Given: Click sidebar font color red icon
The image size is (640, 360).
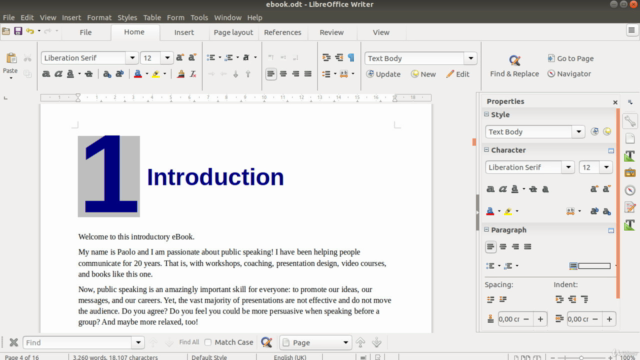Looking at the screenshot, I should [x=490, y=211].
